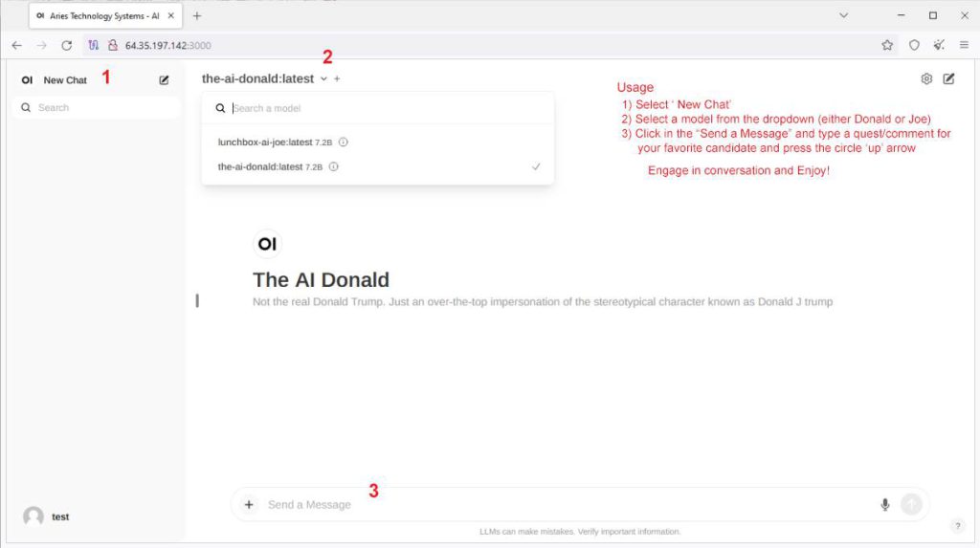Select lunchbox-ai-joe:latest from model list
Screen dimensions: 980x548
point(265,142)
